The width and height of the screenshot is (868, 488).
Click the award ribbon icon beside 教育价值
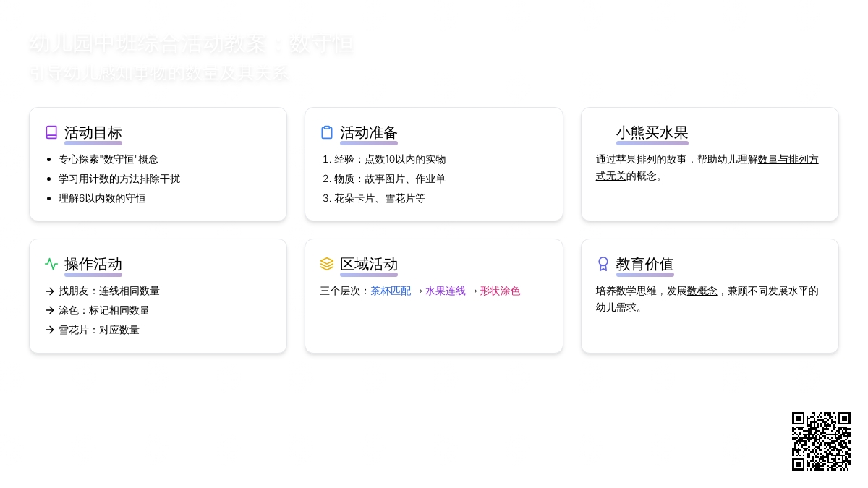pos(603,264)
